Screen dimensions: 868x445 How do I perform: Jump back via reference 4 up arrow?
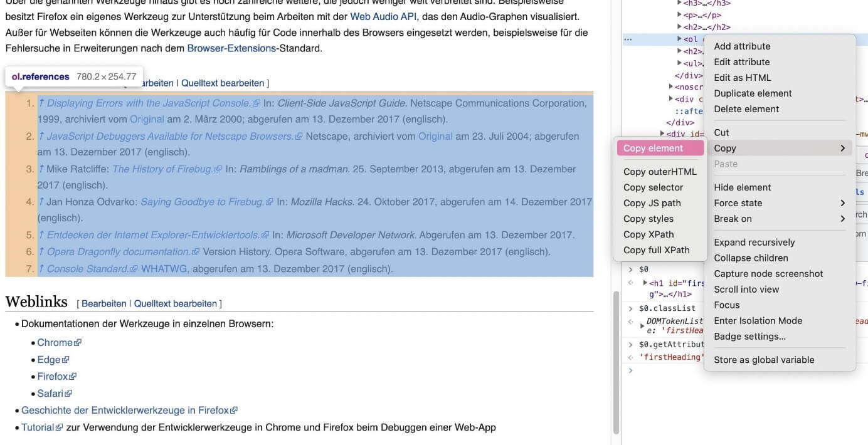coord(41,202)
